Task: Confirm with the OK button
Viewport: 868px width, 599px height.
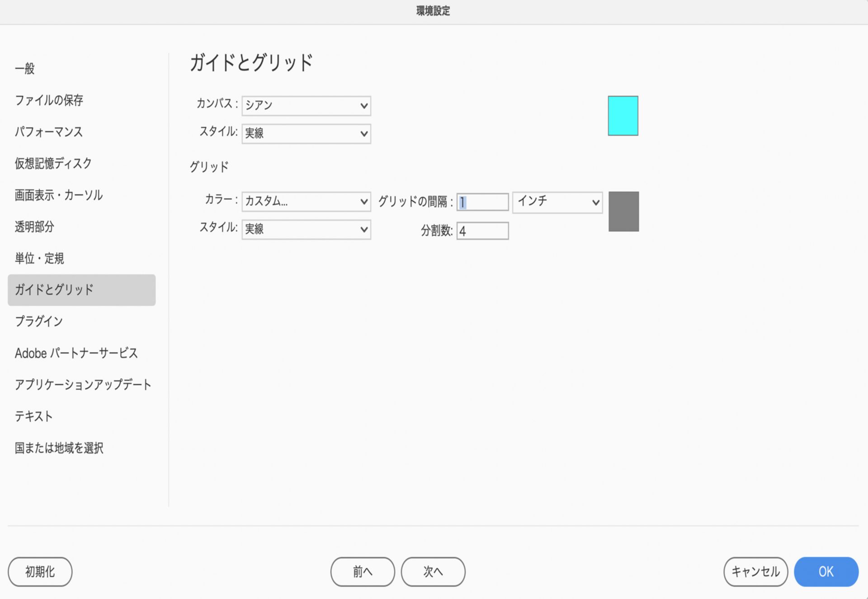Action: pos(826,572)
